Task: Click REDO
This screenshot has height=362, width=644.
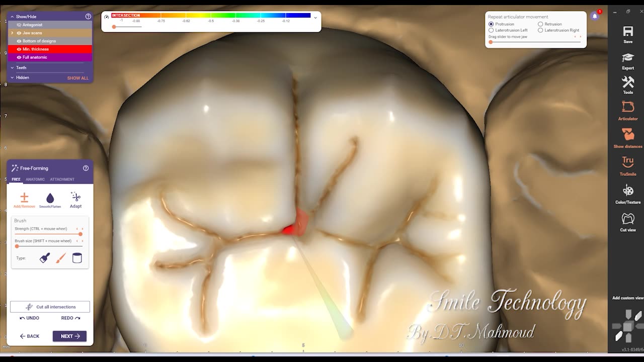Action: [70, 318]
